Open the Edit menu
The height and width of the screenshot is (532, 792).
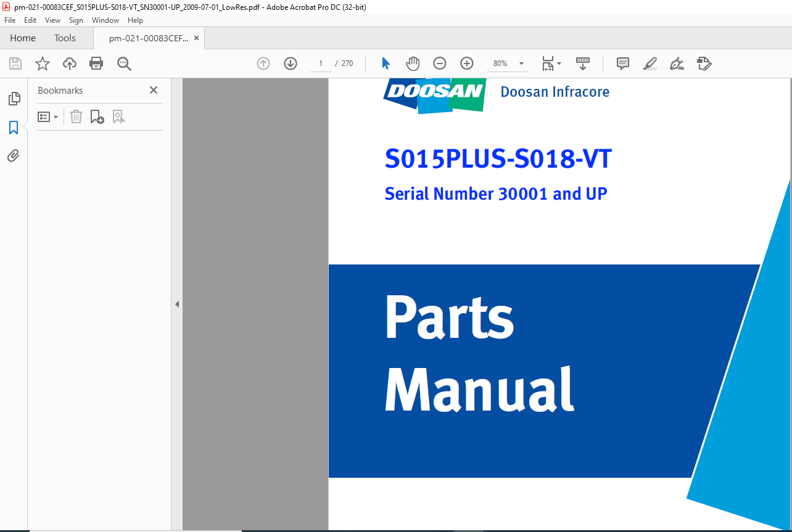[30, 20]
